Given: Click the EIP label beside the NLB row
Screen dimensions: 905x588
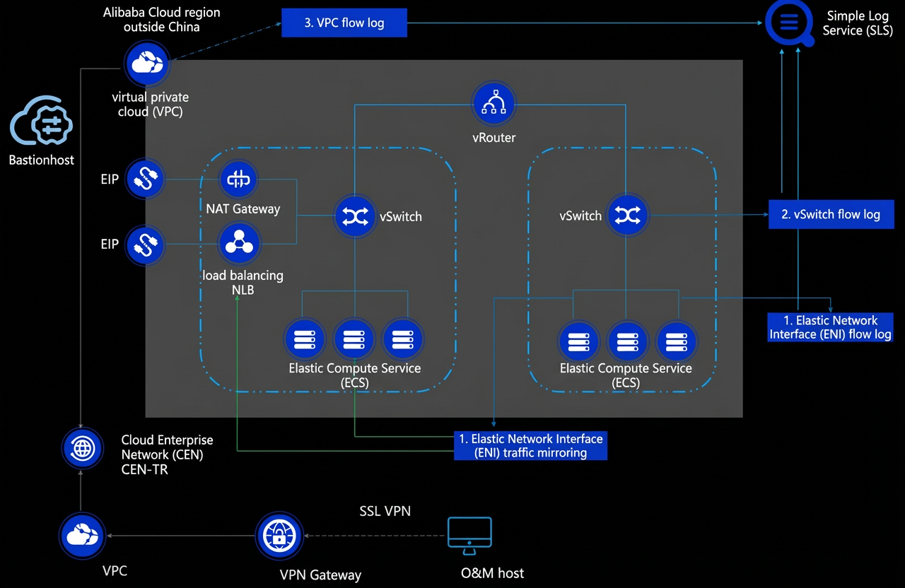Looking at the screenshot, I should coord(110,245).
